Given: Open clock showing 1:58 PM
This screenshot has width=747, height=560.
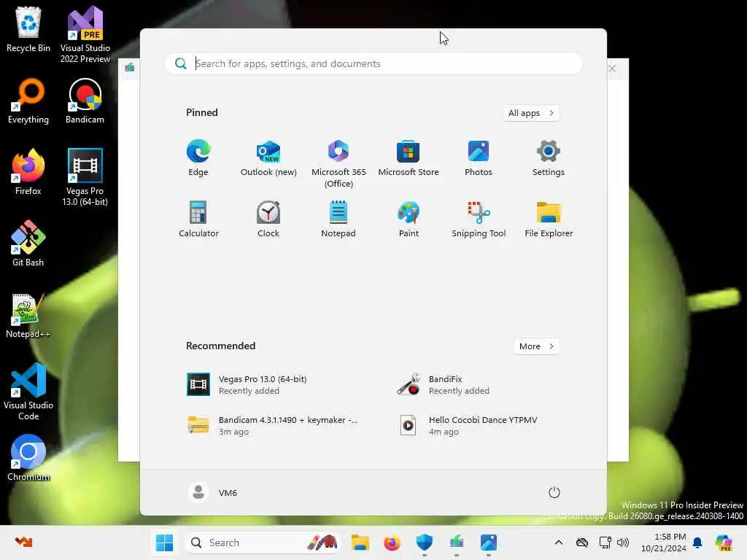Looking at the screenshot, I should pos(664,542).
